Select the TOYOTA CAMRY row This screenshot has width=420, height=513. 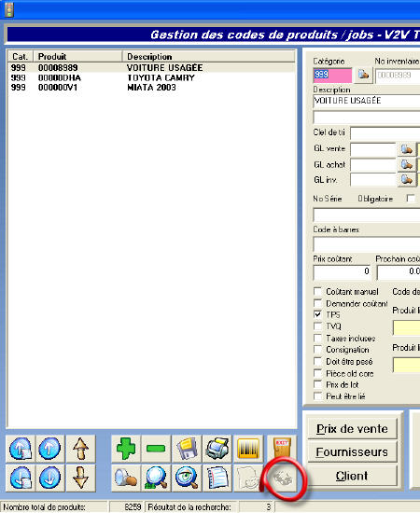click(151, 77)
